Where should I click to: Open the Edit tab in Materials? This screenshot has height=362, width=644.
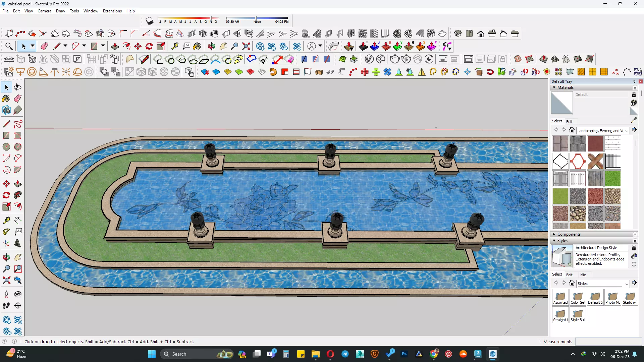point(569,122)
